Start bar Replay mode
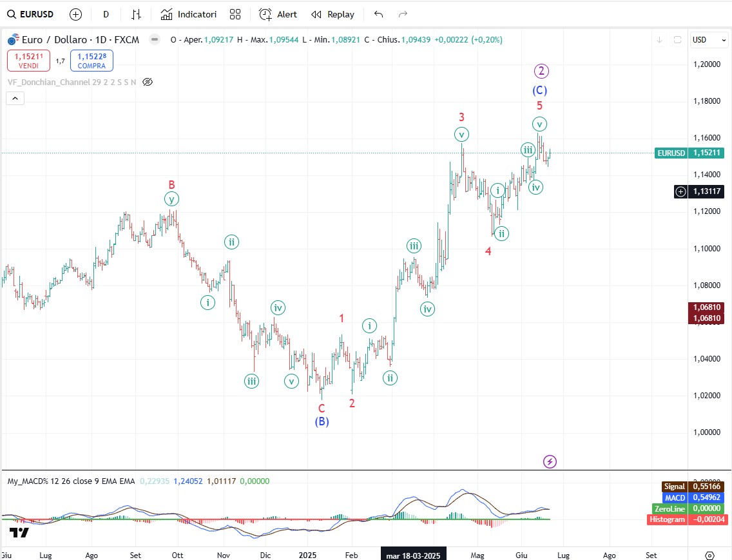This screenshot has width=732, height=560. coord(333,14)
